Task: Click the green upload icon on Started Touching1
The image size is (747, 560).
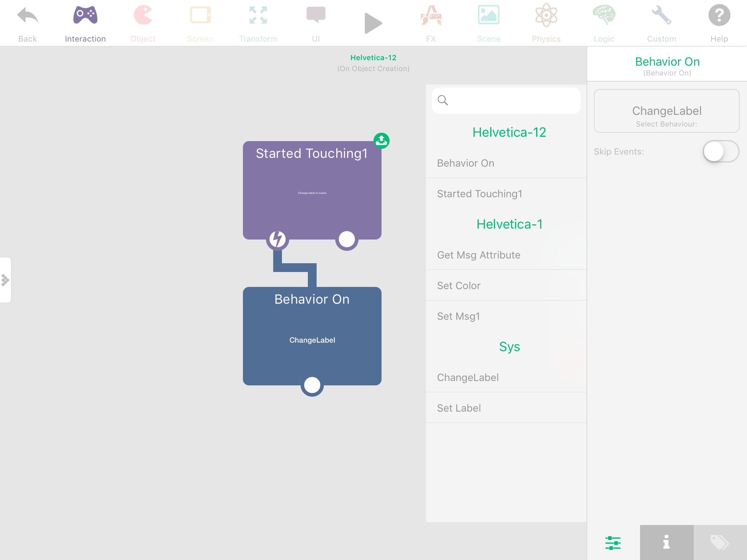Action: click(x=382, y=141)
